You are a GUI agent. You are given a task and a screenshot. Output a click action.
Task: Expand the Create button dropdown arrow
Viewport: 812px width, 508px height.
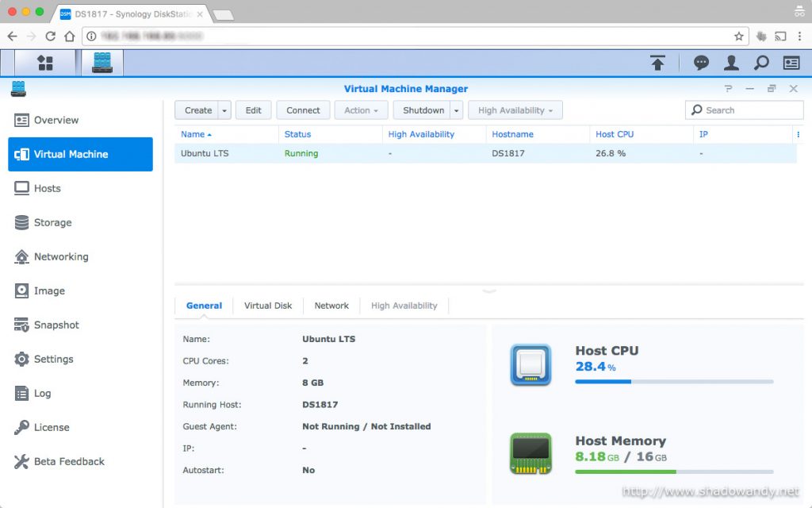click(225, 110)
